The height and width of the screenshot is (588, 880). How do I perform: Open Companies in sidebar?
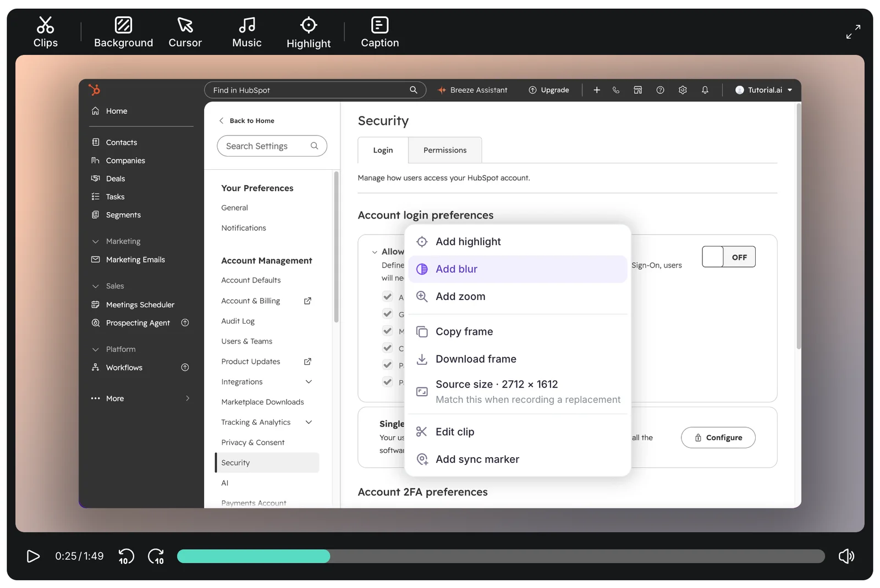118,160
